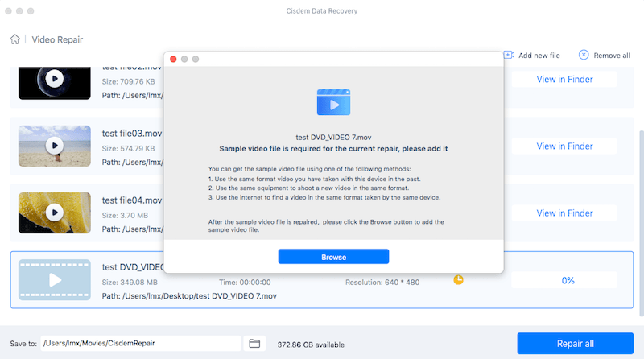Click the Path /Users/lmx/Desktop/test DVD_VIDEO 7.mov text

(189, 296)
